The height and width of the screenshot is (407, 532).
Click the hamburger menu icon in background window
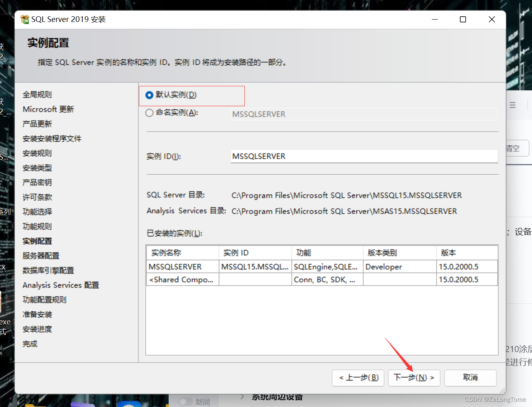[513, 105]
